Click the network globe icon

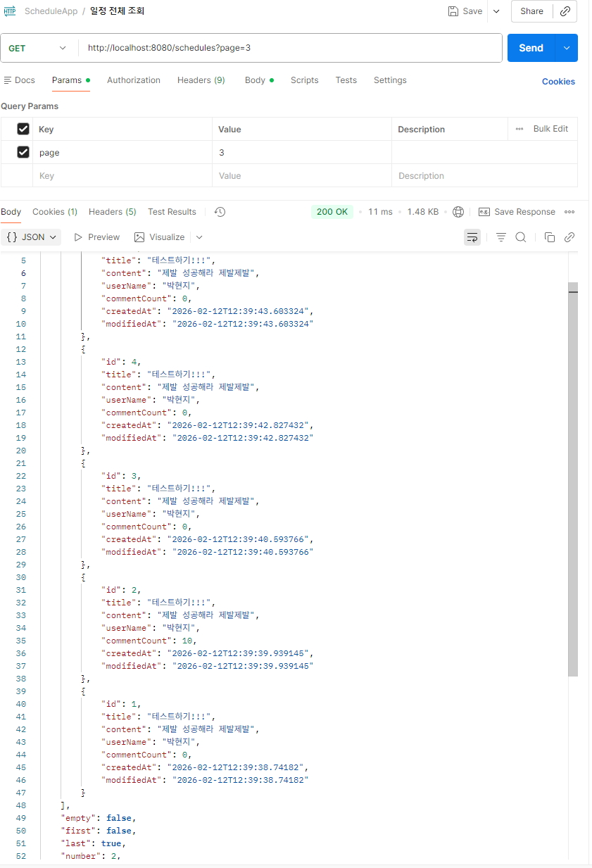(459, 212)
